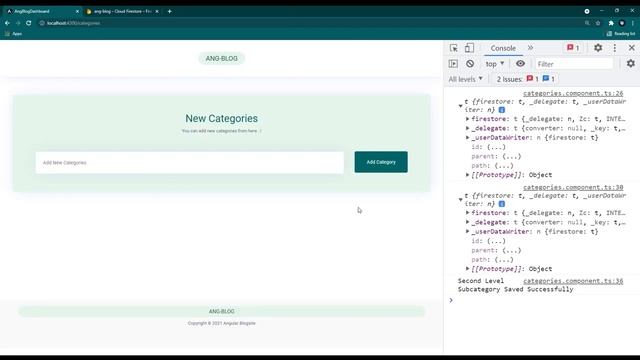The width and height of the screenshot is (640, 360).
Task: Show the console sidebar icon
Action: (453, 64)
